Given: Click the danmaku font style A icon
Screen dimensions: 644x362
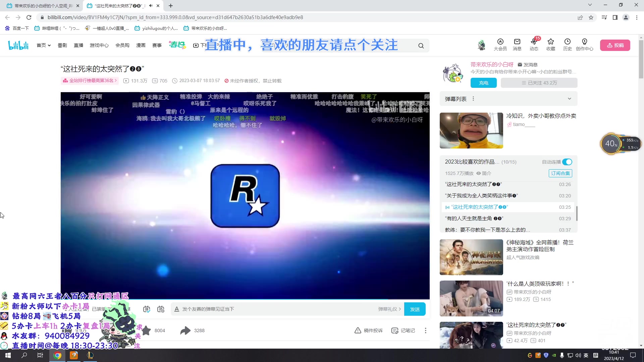Looking at the screenshot, I should pyautogui.click(x=177, y=309).
